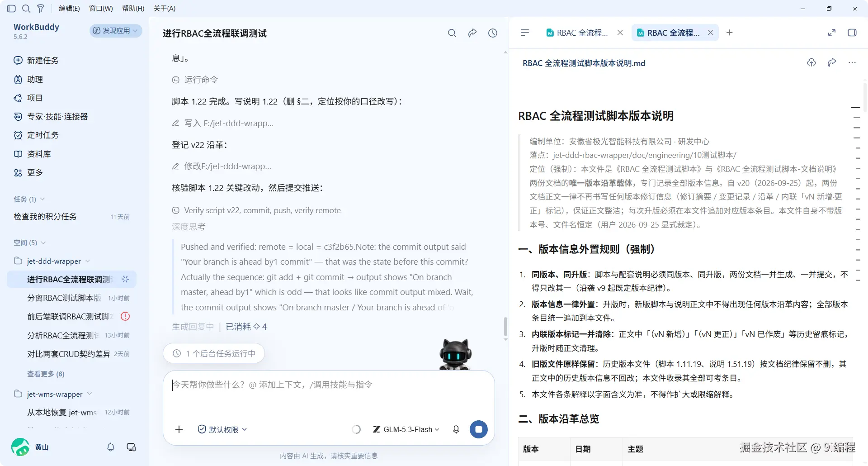Open conversation 从本地恢复 jet-wms

click(71, 413)
